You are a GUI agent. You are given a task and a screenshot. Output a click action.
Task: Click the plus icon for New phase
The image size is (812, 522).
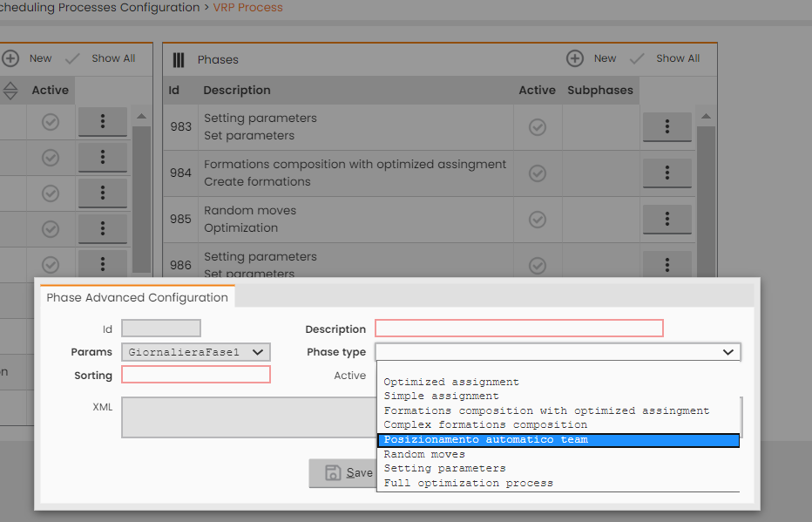coord(575,58)
